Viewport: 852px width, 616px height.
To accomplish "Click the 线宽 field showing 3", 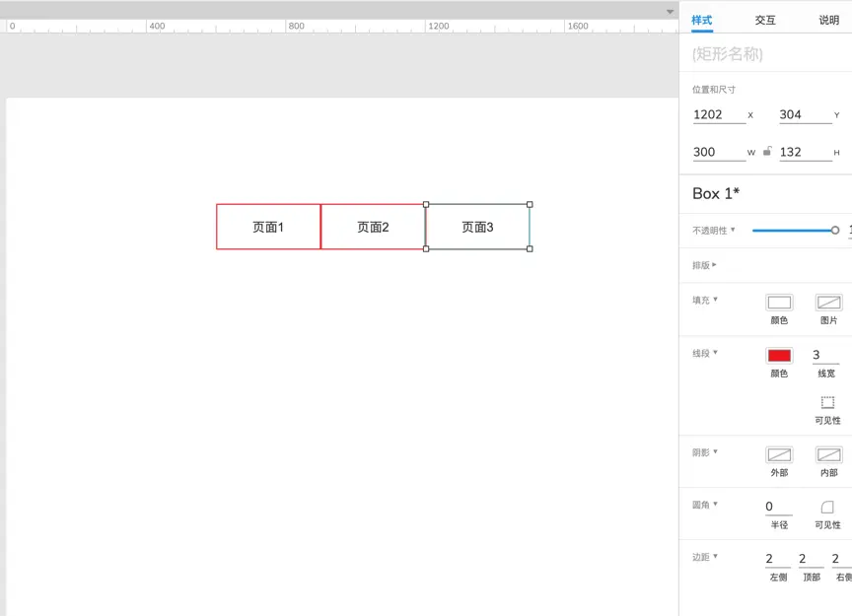I will coord(826,355).
